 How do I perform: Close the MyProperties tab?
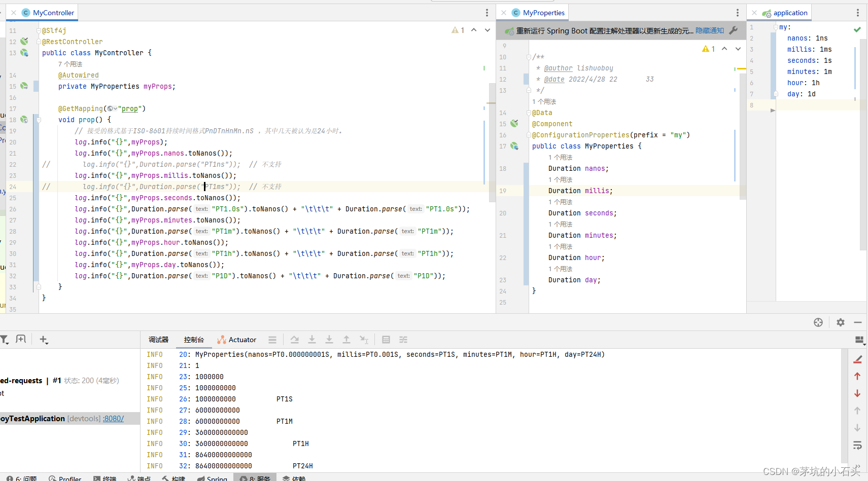[x=504, y=13]
